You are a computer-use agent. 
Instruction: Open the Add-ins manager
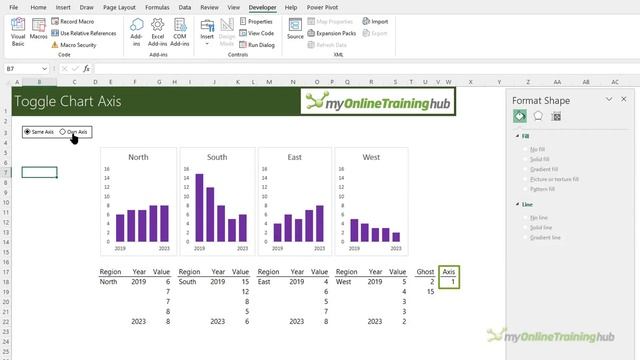tap(136, 32)
